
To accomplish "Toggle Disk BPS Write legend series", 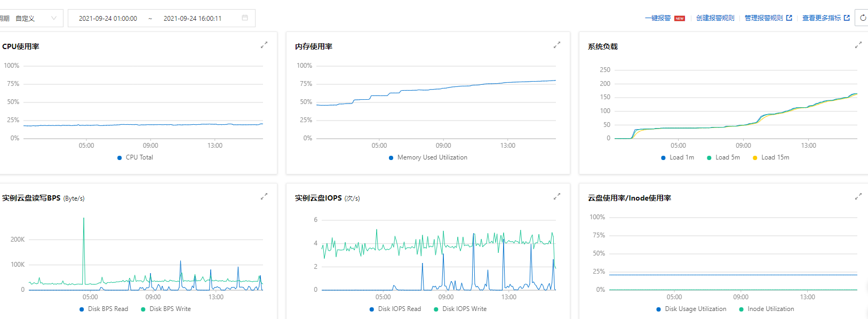I will [166, 309].
